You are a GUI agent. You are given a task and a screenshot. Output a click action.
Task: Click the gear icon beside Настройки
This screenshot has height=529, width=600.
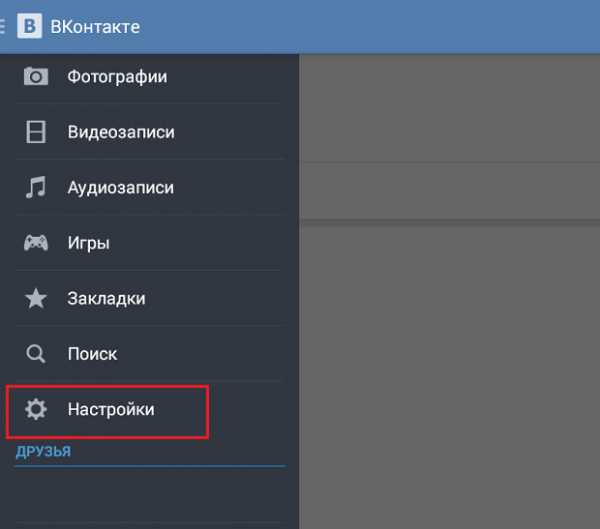[x=36, y=409]
